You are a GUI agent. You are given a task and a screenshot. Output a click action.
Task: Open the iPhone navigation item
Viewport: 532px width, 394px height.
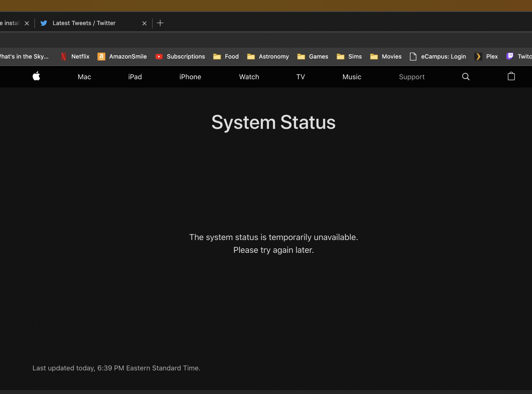coord(190,77)
